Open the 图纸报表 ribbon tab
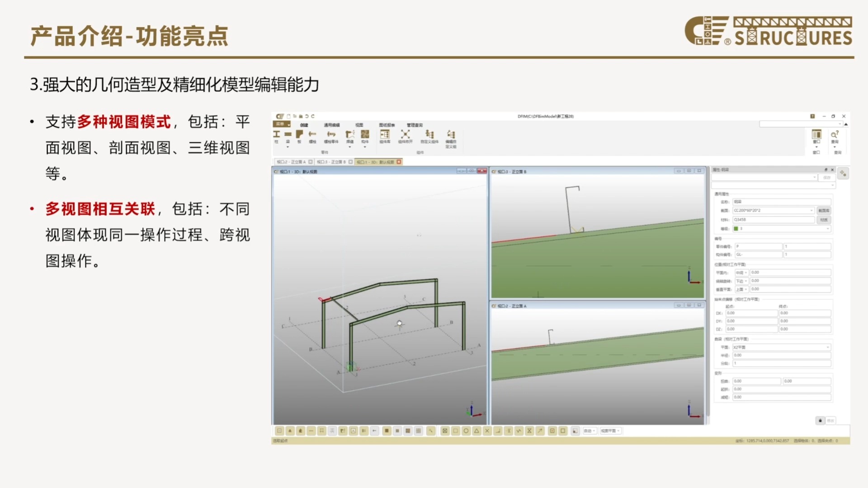Screen dimensions: 868x488 coord(387,125)
